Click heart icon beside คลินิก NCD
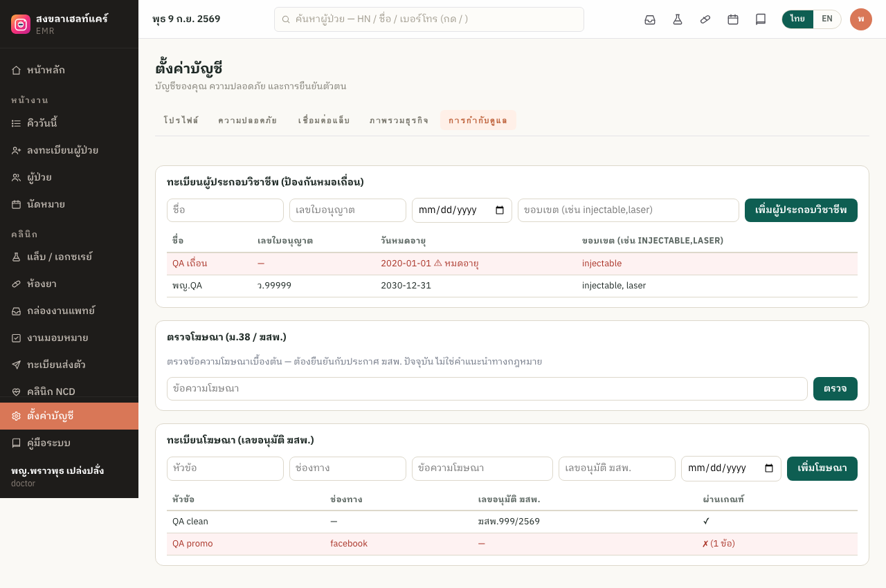This screenshot has height=588, width=886. [x=16, y=392]
